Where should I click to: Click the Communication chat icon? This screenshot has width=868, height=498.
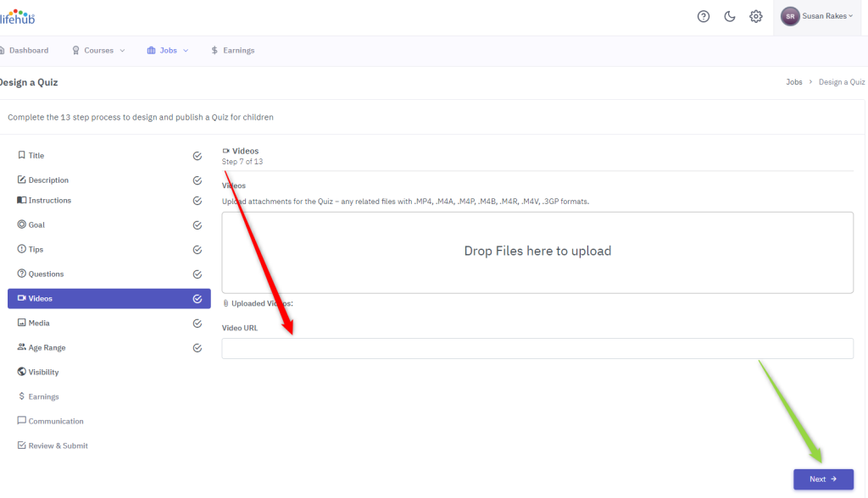point(21,421)
